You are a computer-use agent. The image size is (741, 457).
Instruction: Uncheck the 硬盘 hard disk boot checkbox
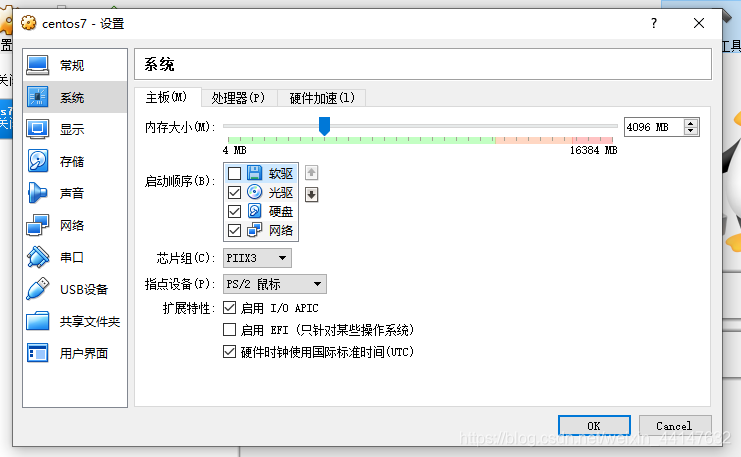pos(234,211)
